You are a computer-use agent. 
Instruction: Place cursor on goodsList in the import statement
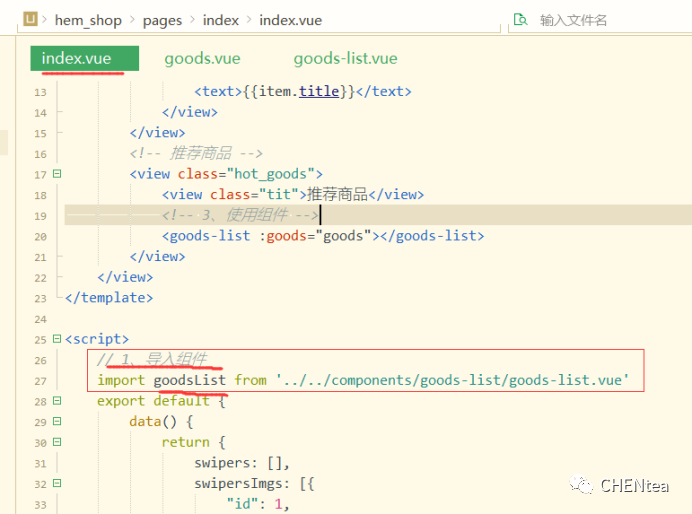[x=189, y=380]
